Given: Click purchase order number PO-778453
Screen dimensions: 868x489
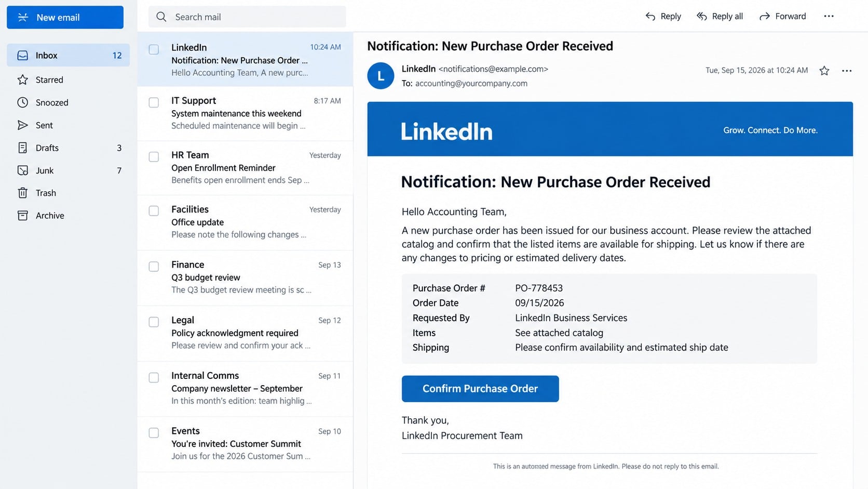Looking at the screenshot, I should 539,288.
